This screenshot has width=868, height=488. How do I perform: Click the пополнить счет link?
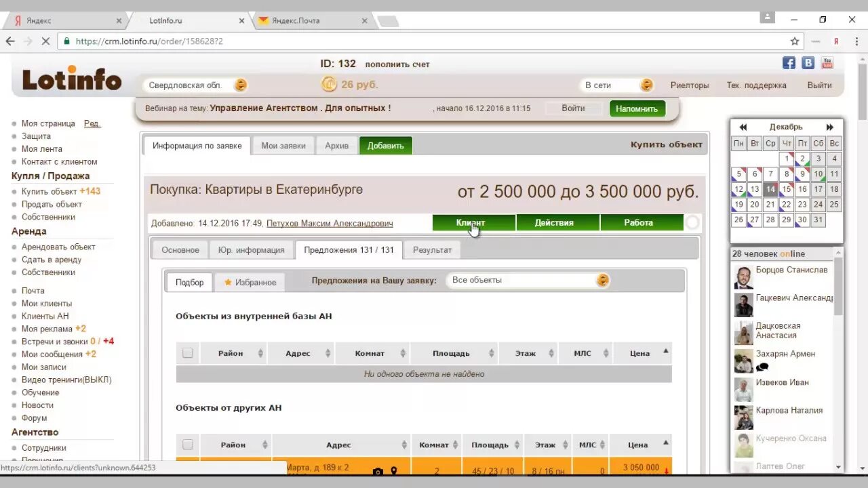point(397,64)
